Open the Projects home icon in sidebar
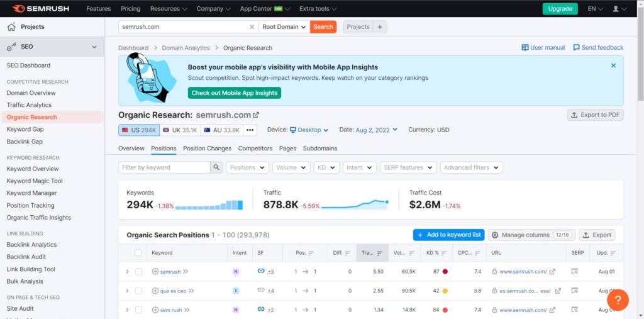Screen dimensions: 644x319 pos(11,26)
